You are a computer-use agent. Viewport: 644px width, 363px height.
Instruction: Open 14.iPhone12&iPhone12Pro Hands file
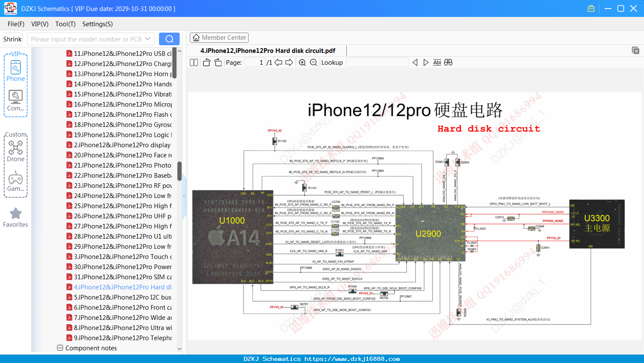point(119,84)
